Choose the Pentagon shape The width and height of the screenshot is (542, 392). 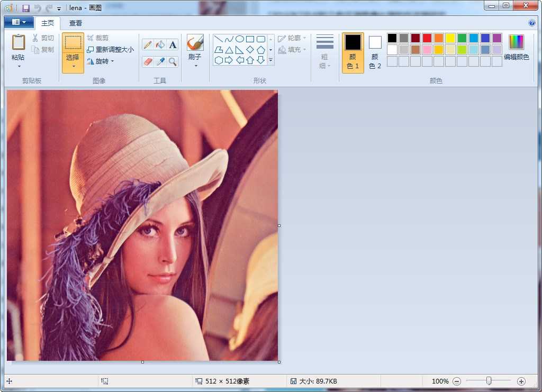click(261, 50)
